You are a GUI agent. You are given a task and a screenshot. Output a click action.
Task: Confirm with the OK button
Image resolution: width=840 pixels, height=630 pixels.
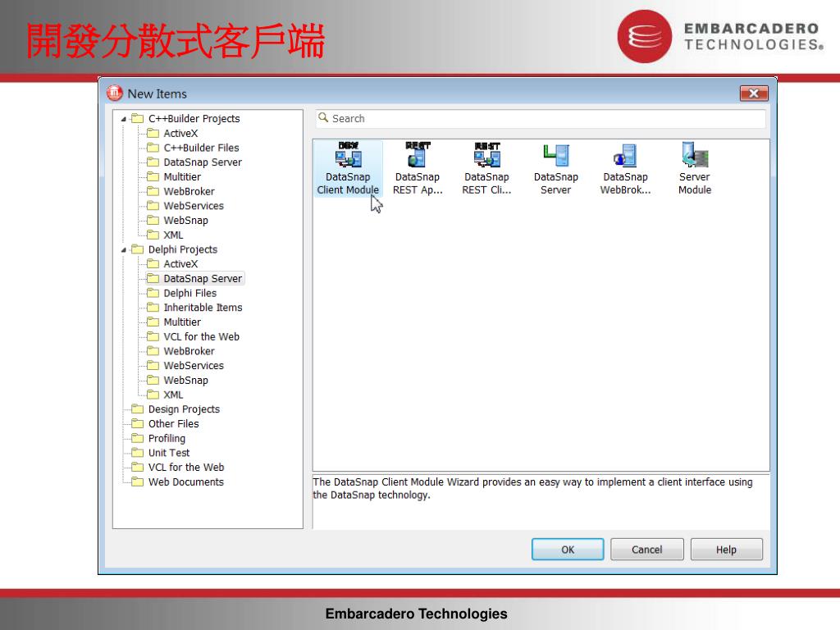pyautogui.click(x=568, y=549)
